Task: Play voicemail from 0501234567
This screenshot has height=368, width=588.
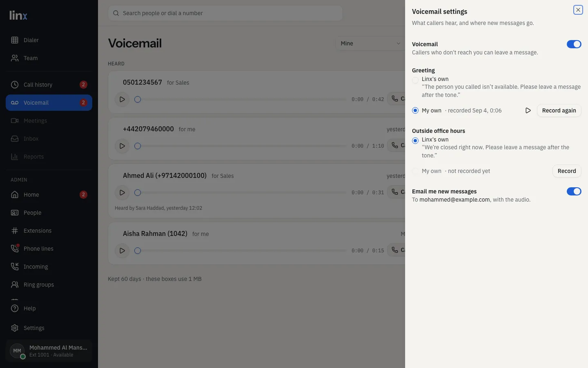Action: click(122, 99)
